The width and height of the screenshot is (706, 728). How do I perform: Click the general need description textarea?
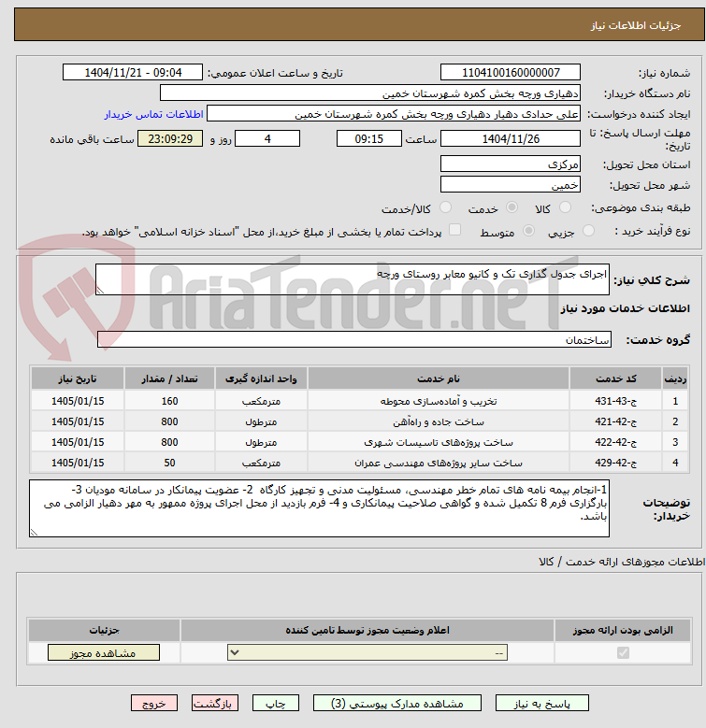353,279
